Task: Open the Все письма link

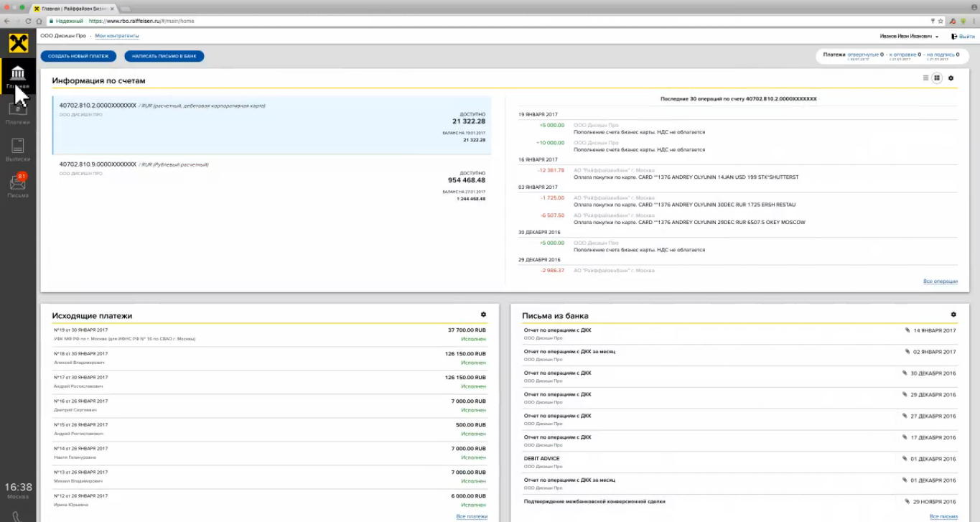Action: click(x=943, y=516)
